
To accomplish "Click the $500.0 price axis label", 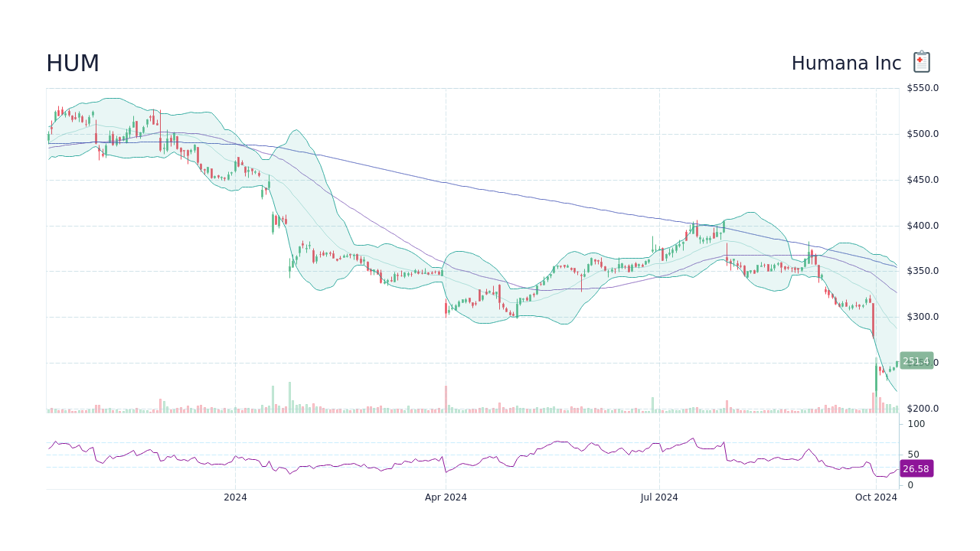I will coord(923,134).
